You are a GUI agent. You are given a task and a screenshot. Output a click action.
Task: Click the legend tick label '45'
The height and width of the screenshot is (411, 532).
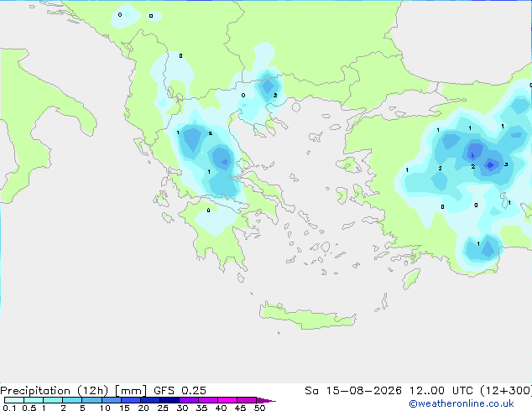pyautogui.click(x=240, y=408)
